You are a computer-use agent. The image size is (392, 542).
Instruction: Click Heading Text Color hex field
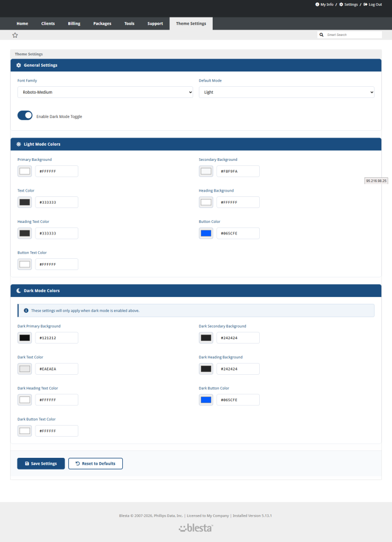click(x=57, y=233)
